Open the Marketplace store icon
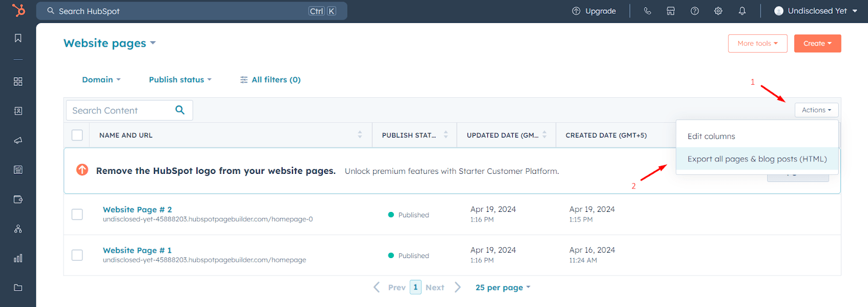Screen dimensions: 868x307 pos(671,11)
